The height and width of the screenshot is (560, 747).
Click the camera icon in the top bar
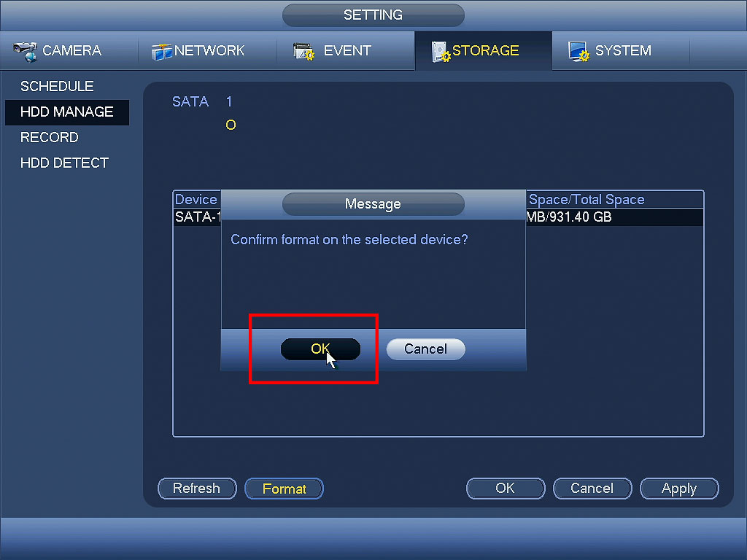pyautogui.click(x=26, y=52)
